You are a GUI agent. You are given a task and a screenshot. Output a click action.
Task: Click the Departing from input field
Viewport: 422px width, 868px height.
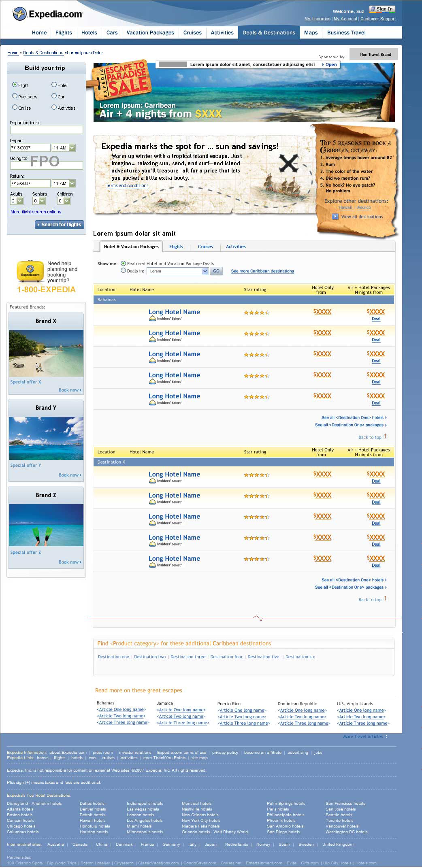pyautogui.click(x=47, y=130)
